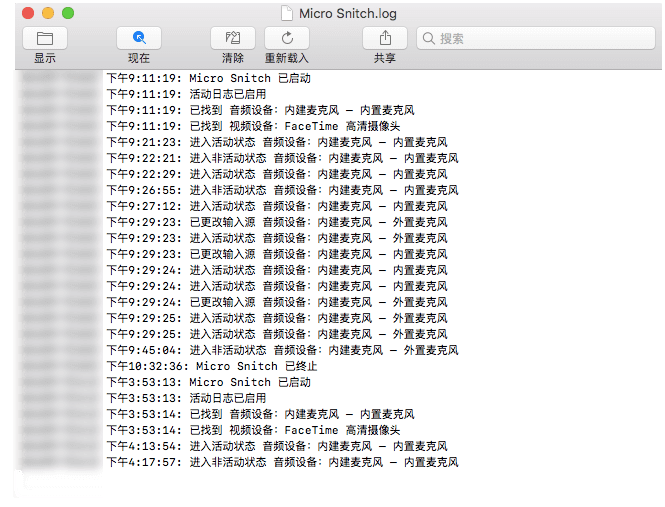
Task: Select 下午9:11:19 已找到 视频设备 FaceTime line
Action: tap(253, 126)
